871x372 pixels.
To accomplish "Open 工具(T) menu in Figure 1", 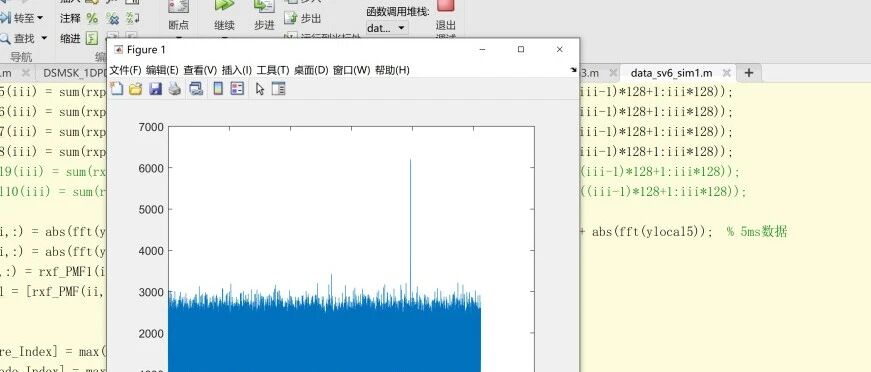I will tap(273, 70).
